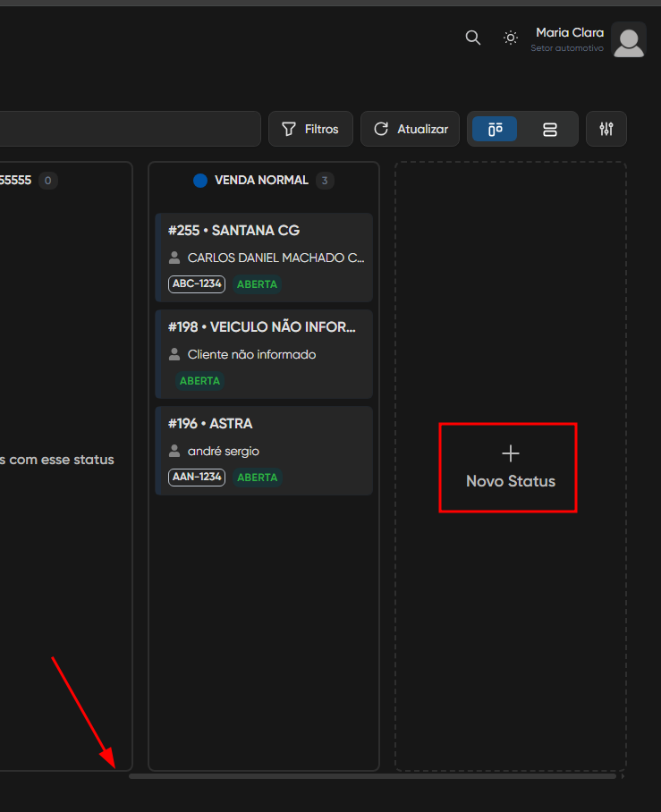Click the scrollbar right arrow

pyautogui.click(x=623, y=776)
